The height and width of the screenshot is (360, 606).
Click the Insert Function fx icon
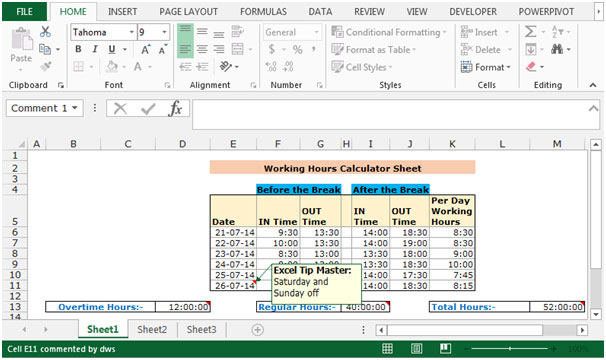(175, 109)
